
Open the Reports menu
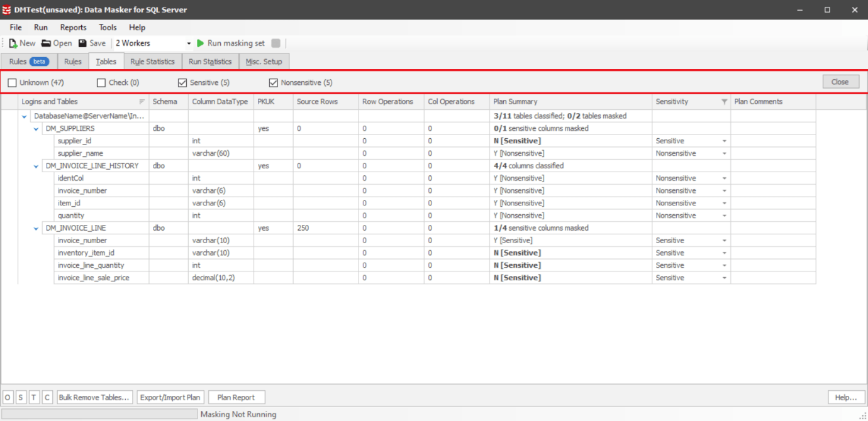[73, 27]
